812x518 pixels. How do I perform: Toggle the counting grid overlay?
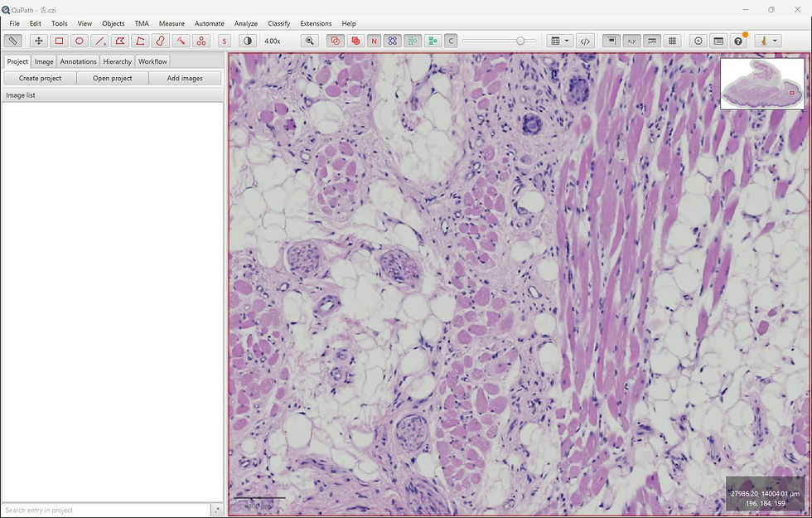click(x=672, y=41)
